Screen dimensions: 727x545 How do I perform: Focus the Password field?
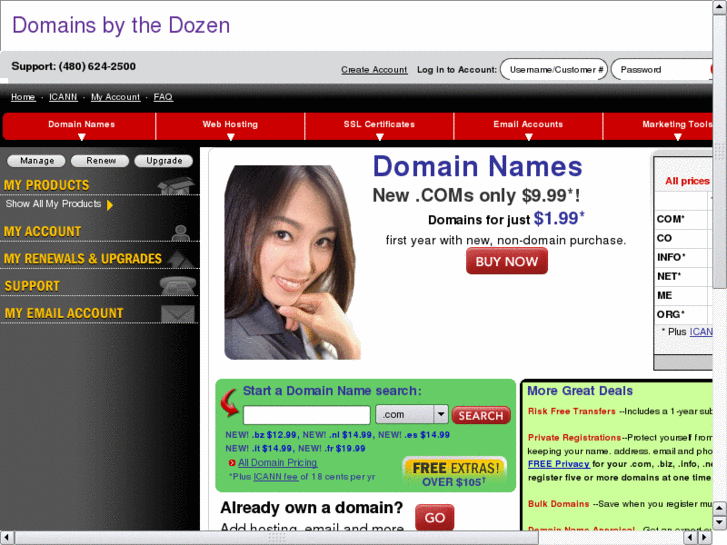662,70
